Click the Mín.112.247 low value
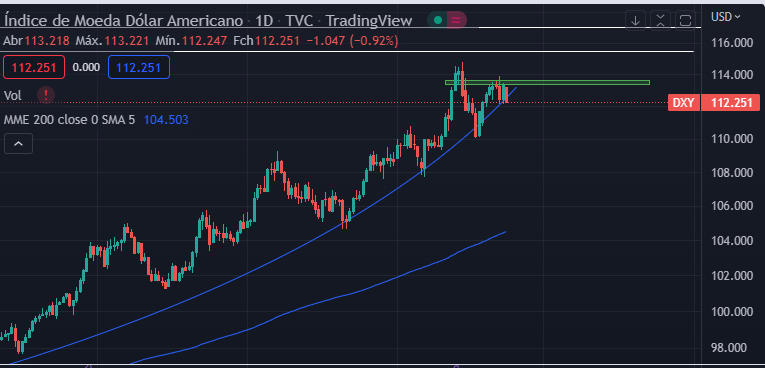 click(191, 41)
